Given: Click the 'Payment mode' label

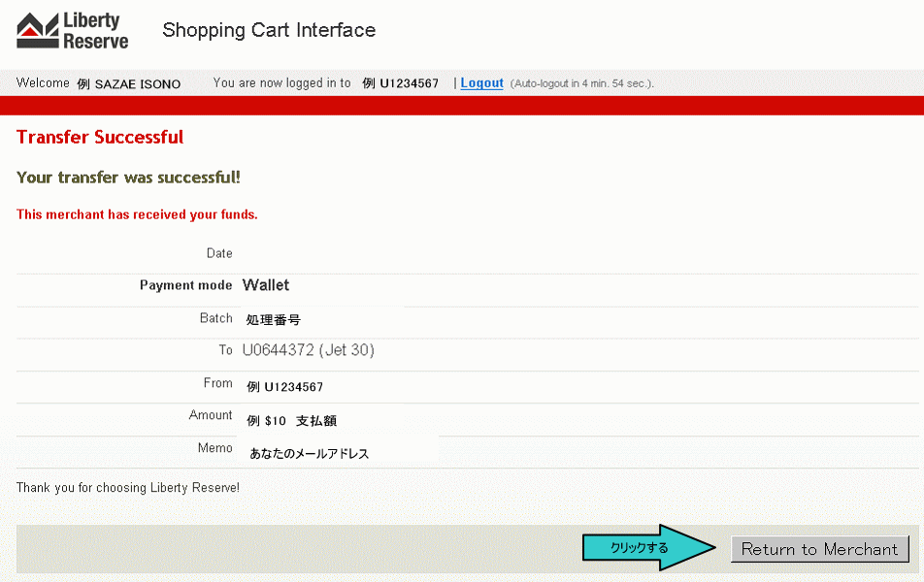Looking at the screenshot, I should [x=185, y=285].
